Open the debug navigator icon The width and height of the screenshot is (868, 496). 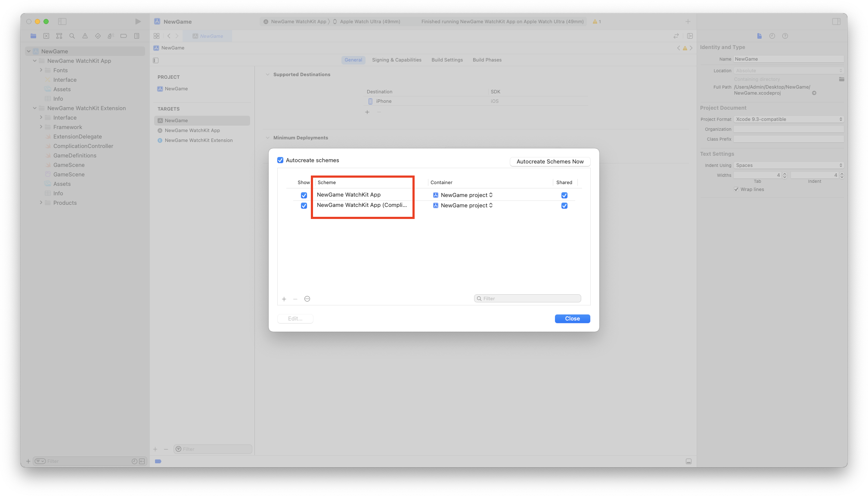click(111, 36)
